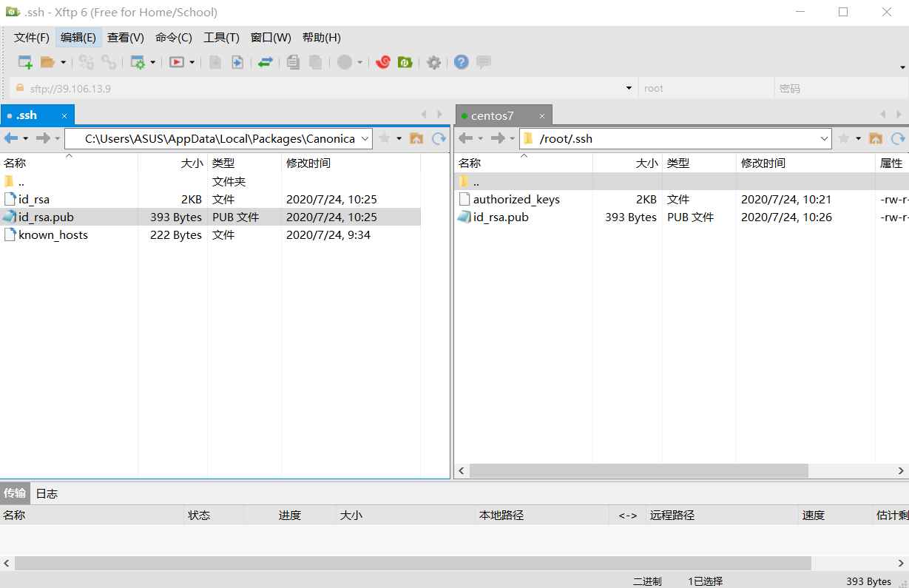Switch to the 日志 log tab
The height and width of the screenshot is (588, 909).
coord(47,493)
